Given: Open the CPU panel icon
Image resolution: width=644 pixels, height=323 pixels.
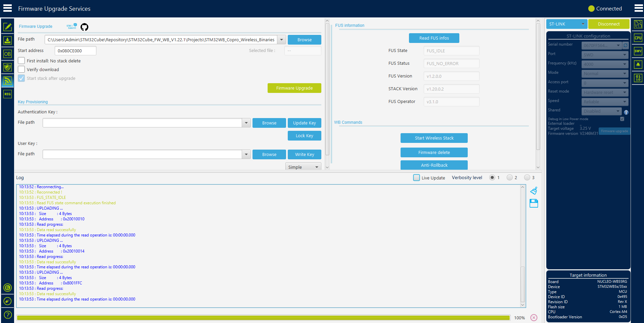Looking at the screenshot, I should click(x=638, y=38).
